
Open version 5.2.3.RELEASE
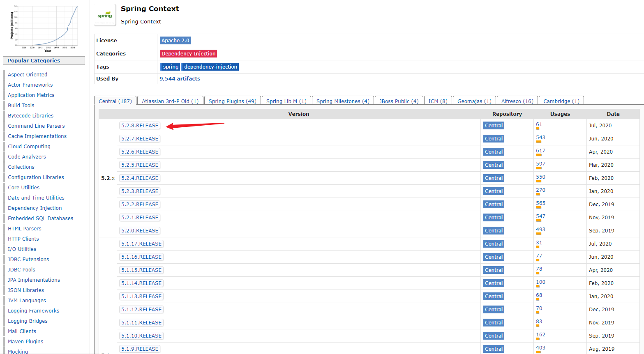point(140,191)
